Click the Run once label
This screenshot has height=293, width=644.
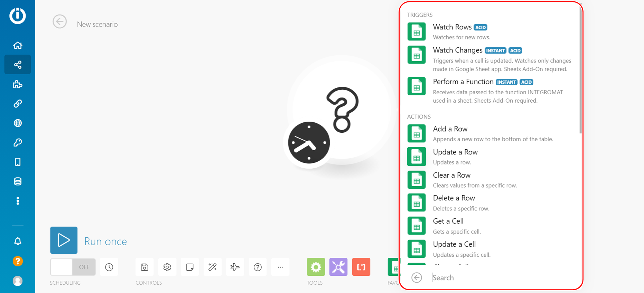click(105, 241)
